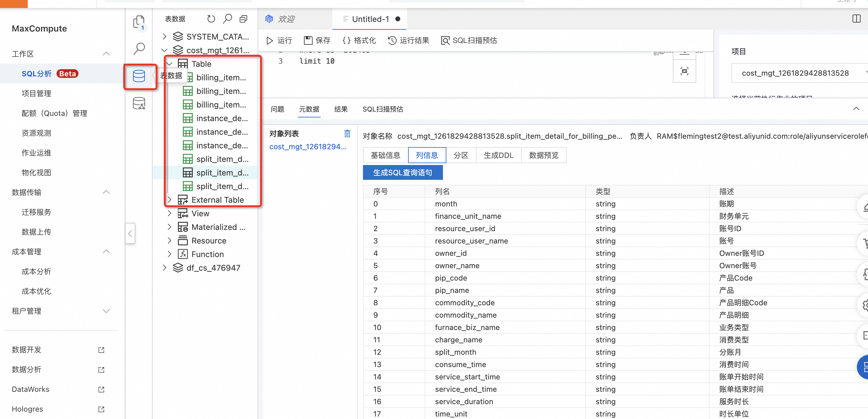Toggle the split editor layout icon
This screenshot has width=868, height=419.
(856, 19)
